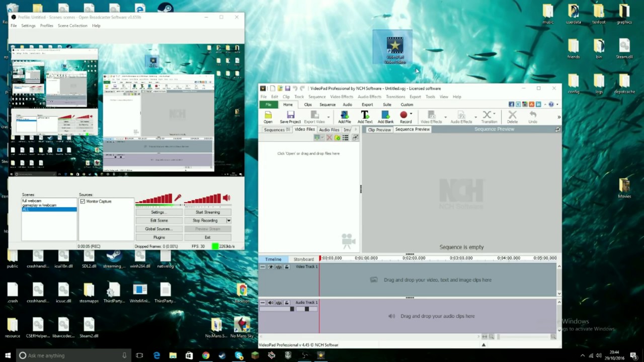Click the Cortana 'Ask me anything' search box
Screen dimensions: 644x362
click(x=73, y=355)
